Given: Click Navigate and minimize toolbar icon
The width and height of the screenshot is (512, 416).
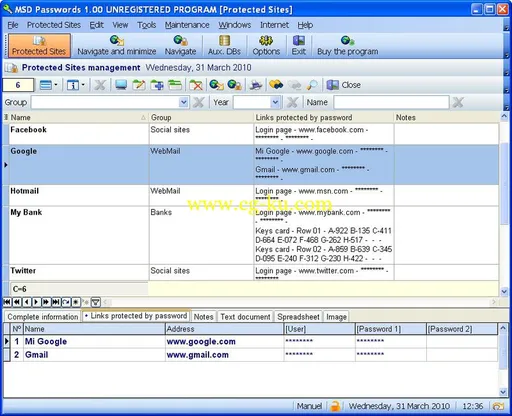Looking at the screenshot, I should click(117, 46).
